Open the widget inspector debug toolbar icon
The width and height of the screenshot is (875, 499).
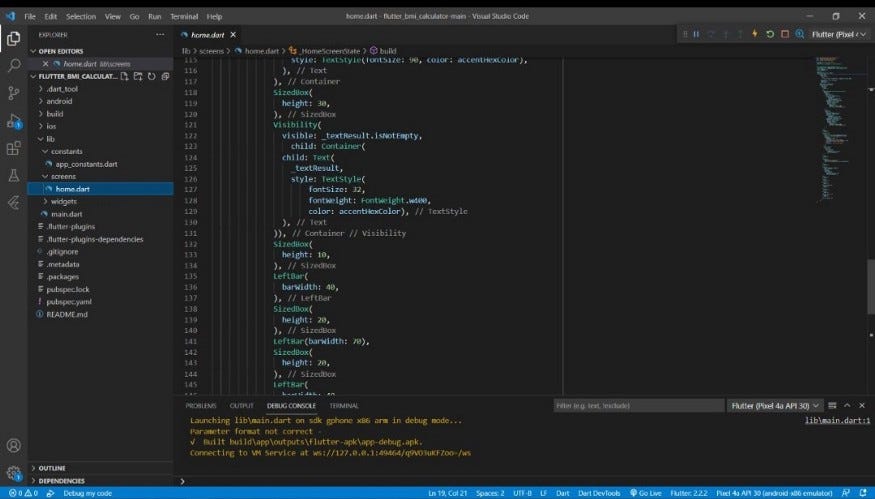(800, 34)
